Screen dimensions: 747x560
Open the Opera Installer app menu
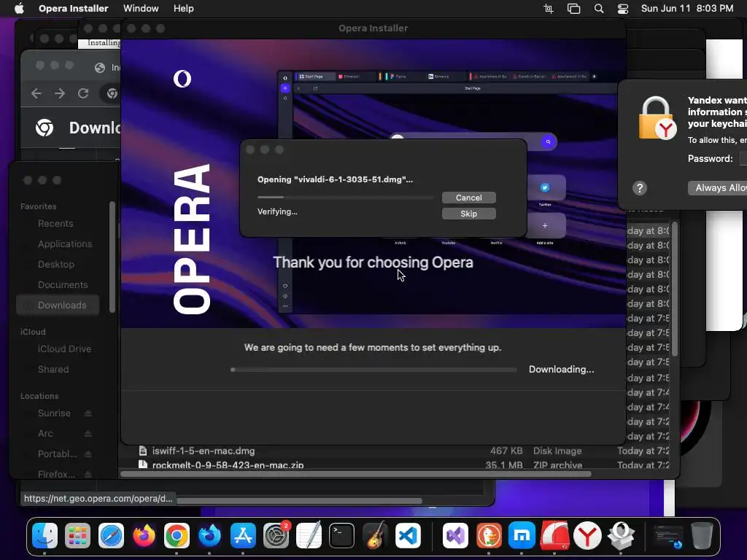tap(74, 9)
